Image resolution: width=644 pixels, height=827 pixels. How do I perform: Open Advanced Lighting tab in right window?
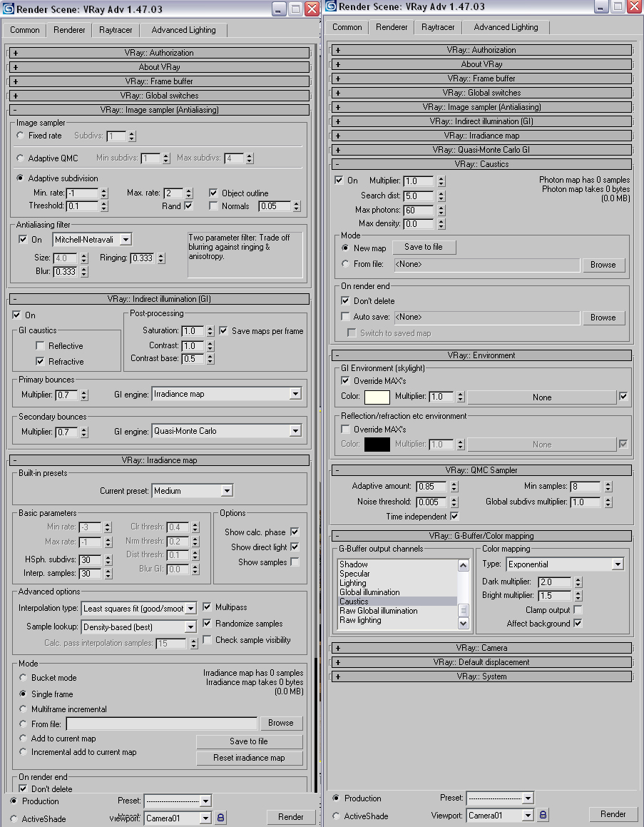506,27
